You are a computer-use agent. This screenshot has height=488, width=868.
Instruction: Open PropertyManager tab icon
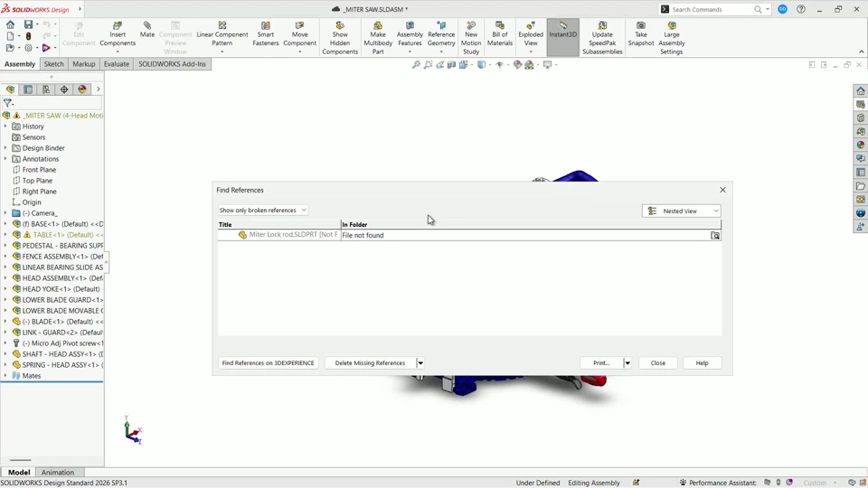[28, 89]
